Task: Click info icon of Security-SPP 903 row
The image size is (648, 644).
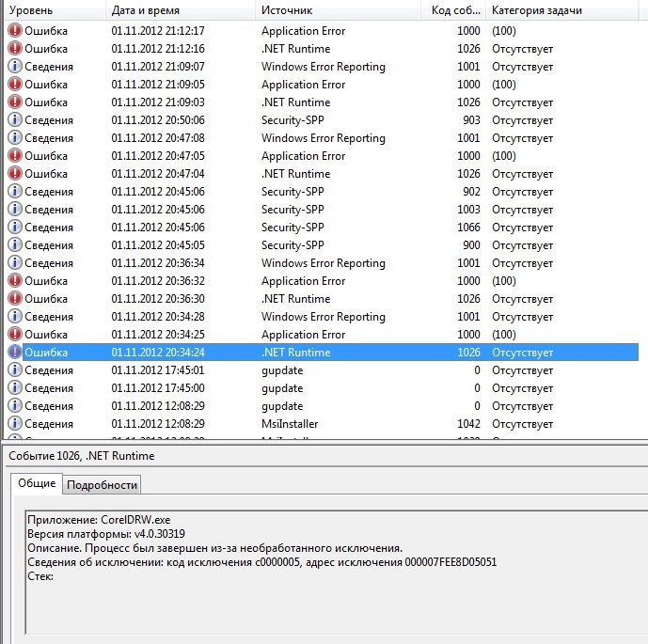Action: pos(15,119)
